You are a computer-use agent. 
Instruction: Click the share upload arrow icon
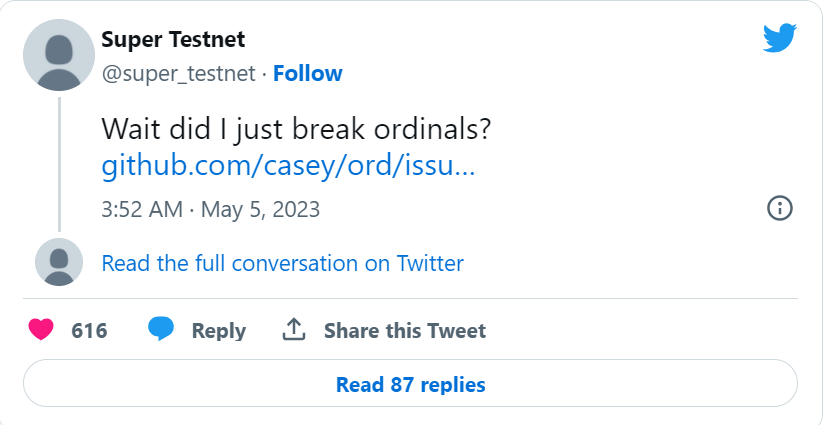tap(294, 330)
